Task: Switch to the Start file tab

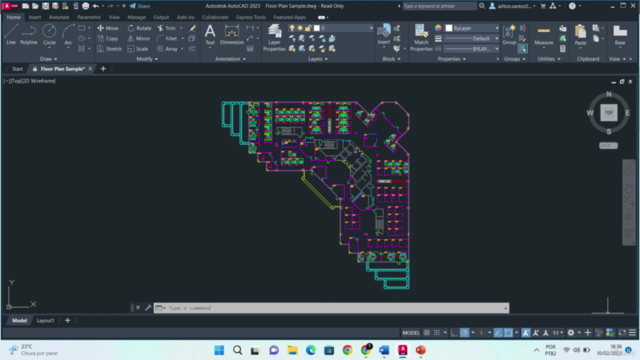Action: (x=17, y=69)
